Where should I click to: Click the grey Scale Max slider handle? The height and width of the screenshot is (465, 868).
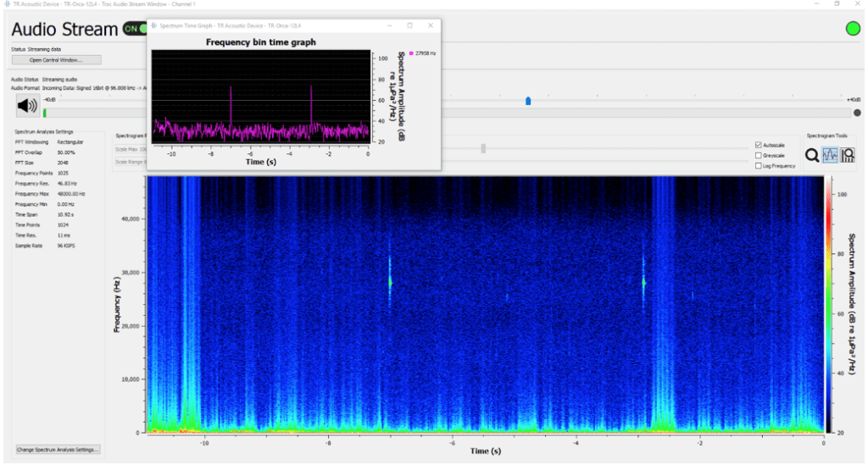coord(483,148)
